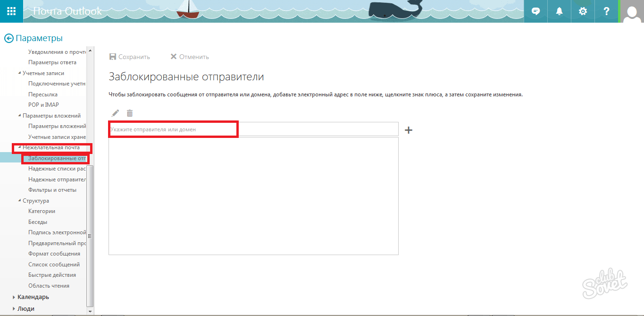Open the notifications bell icon
The width and height of the screenshot is (644, 316).
click(x=559, y=11)
